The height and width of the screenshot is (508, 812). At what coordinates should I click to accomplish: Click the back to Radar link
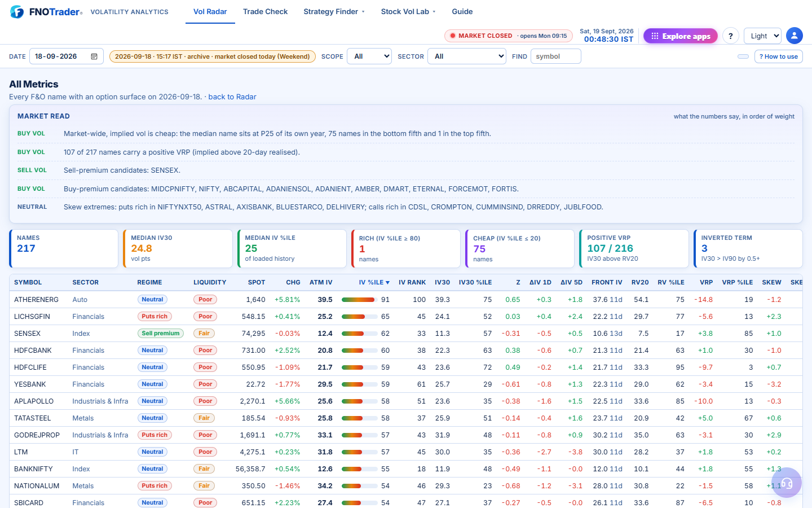(232, 97)
